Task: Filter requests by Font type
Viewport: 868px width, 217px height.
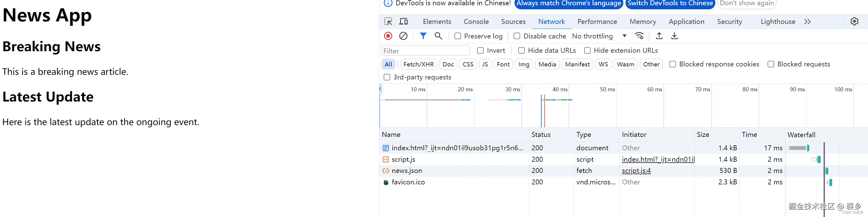Action: coord(503,64)
